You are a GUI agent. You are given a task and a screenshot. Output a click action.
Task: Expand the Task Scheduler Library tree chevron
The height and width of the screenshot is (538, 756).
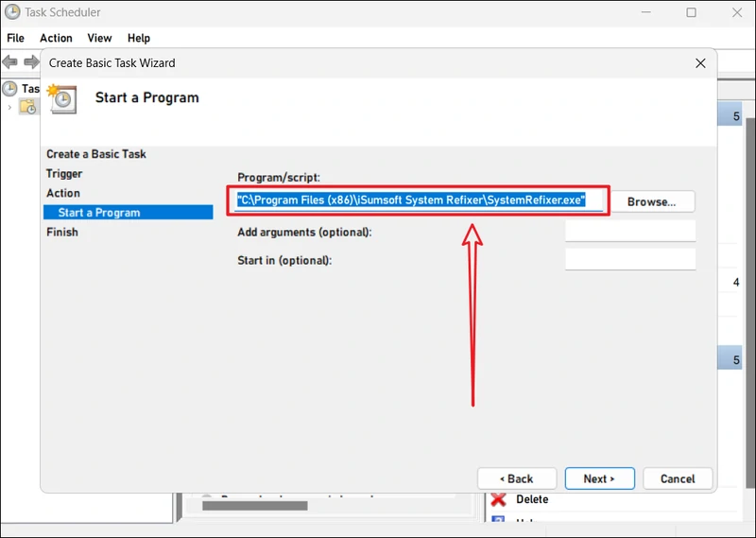(9, 107)
